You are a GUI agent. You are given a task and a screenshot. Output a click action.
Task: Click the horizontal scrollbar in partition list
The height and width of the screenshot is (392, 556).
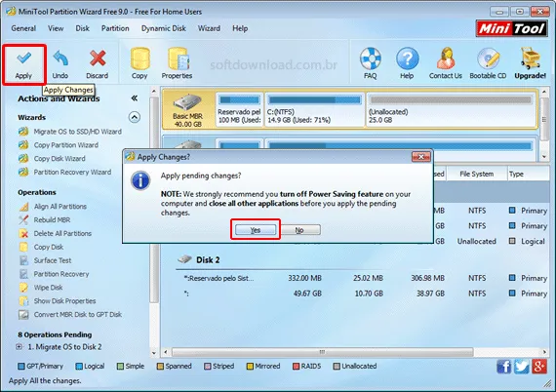click(322, 352)
